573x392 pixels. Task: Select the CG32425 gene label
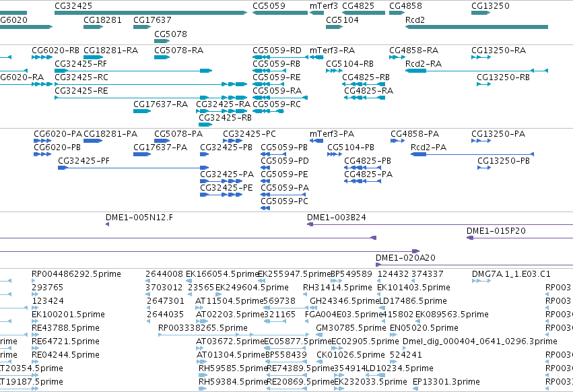[73, 6]
